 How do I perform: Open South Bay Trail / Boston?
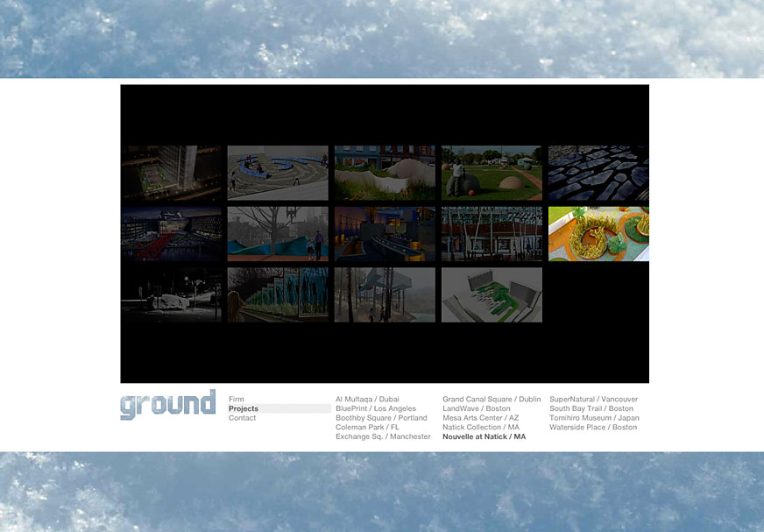pyautogui.click(x=593, y=408)
